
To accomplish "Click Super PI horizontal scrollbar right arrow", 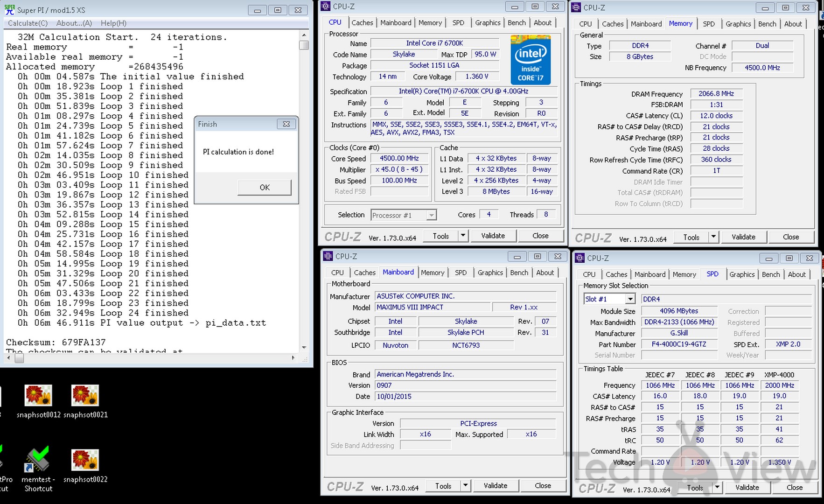I will point(293,358).
